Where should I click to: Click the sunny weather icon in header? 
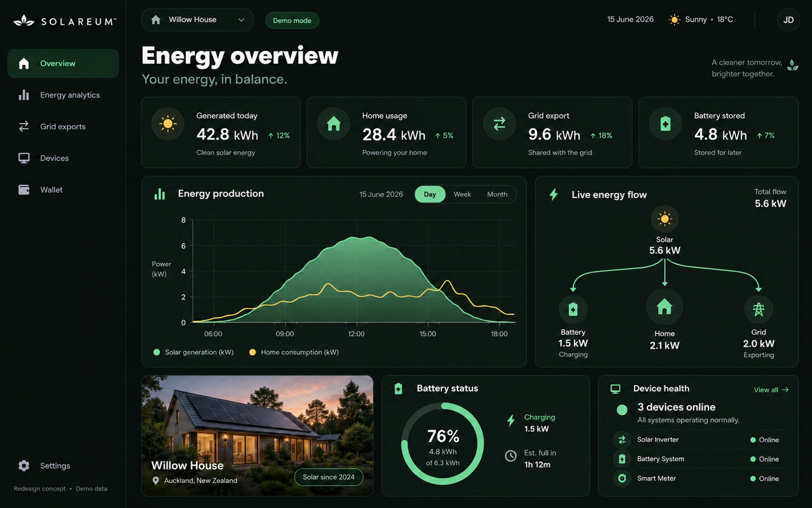point(674,19)
